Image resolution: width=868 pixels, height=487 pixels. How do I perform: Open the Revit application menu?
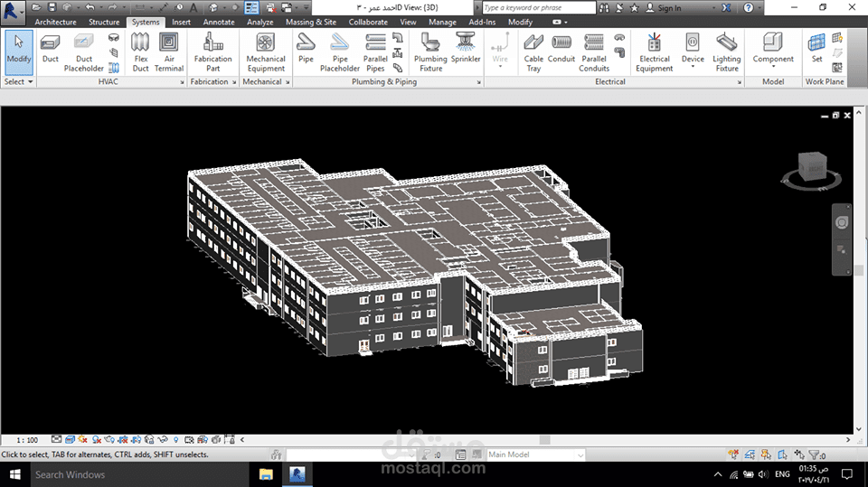click(x=12, y=11)
